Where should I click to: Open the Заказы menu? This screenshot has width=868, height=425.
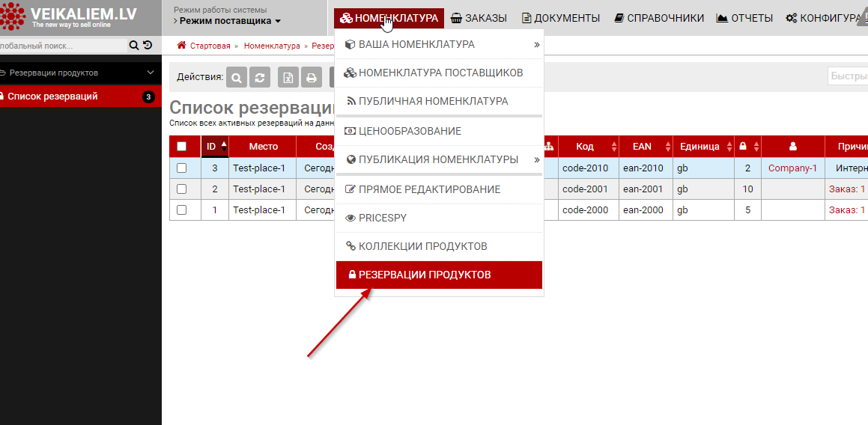479,18
